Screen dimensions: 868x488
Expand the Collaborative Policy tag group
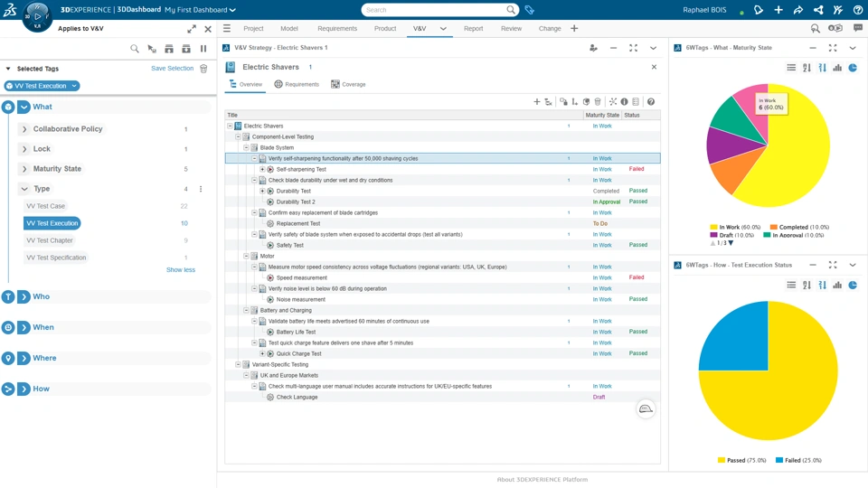(24, 129)
